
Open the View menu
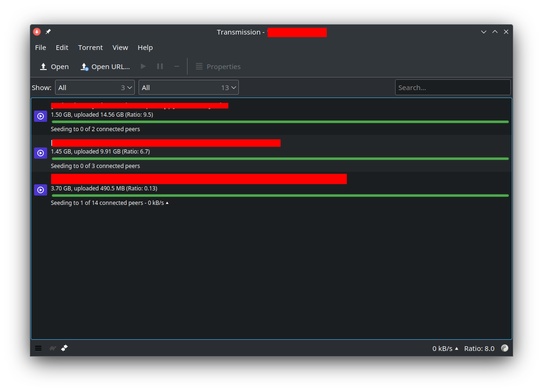tap(120, 47)
